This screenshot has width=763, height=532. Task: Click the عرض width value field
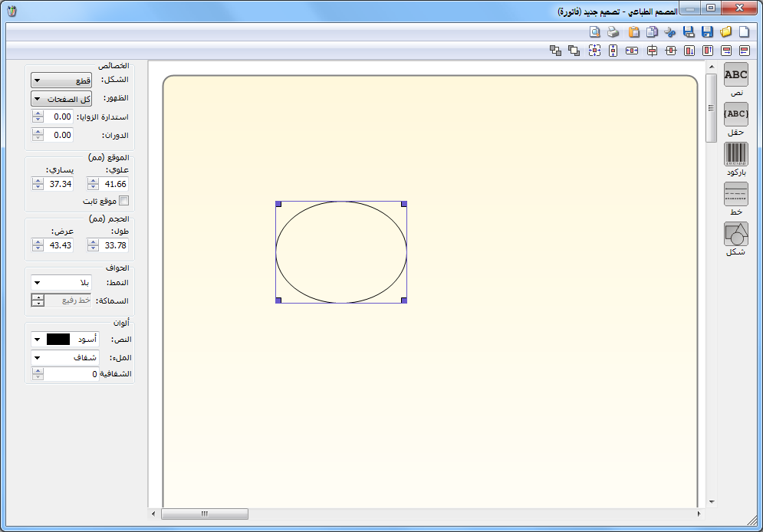[x=59, y=245]
